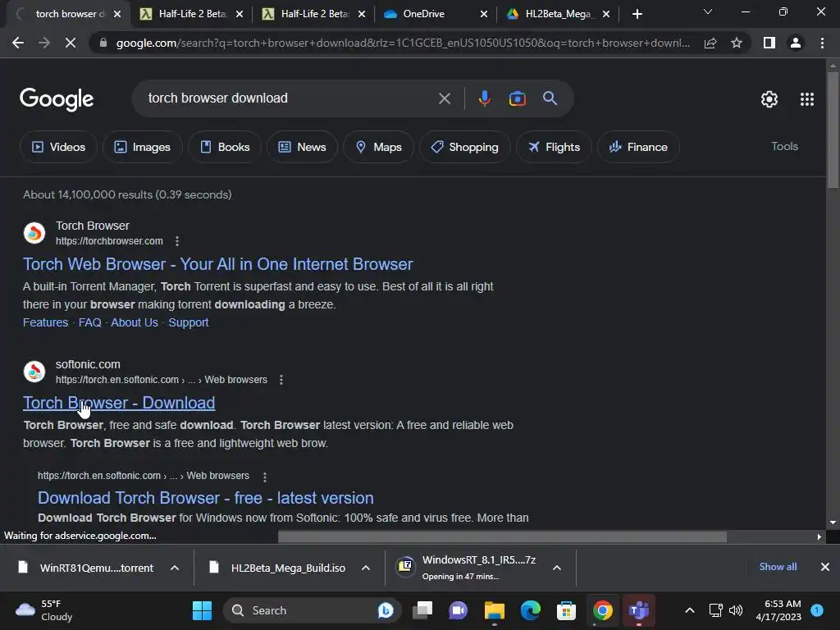Filter results by Books
Image resolution: width=840 pixels, height=630 pixels.
coord(225,147)
